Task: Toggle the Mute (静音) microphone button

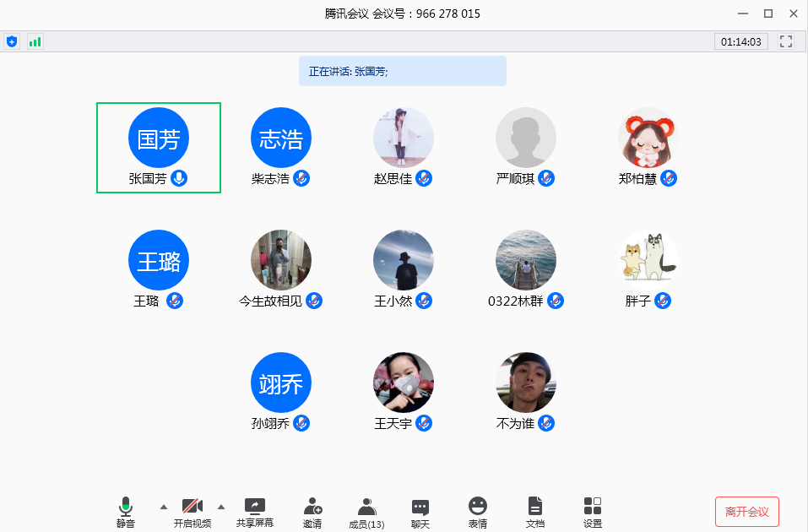Action: 126,512
